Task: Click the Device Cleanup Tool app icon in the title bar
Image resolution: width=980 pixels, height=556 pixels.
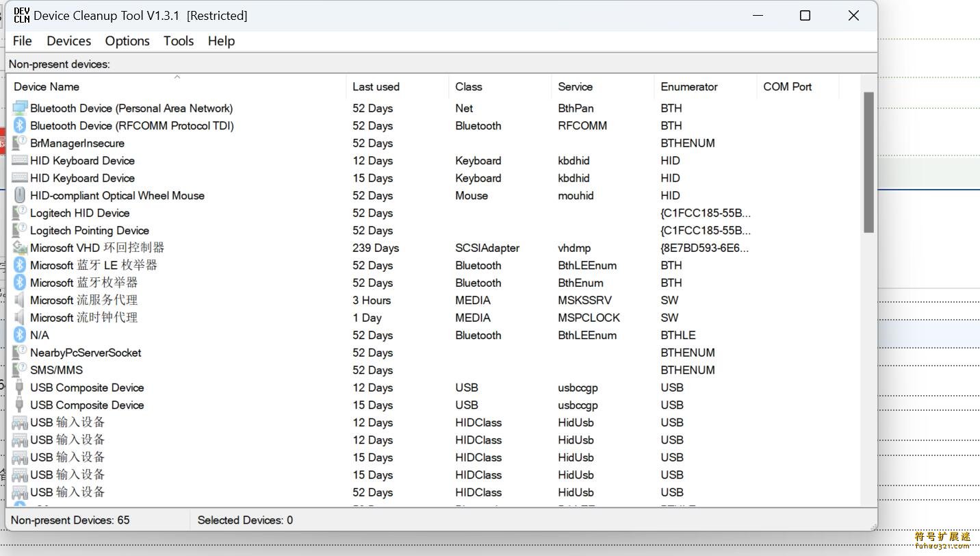Action: coord(21,15)
